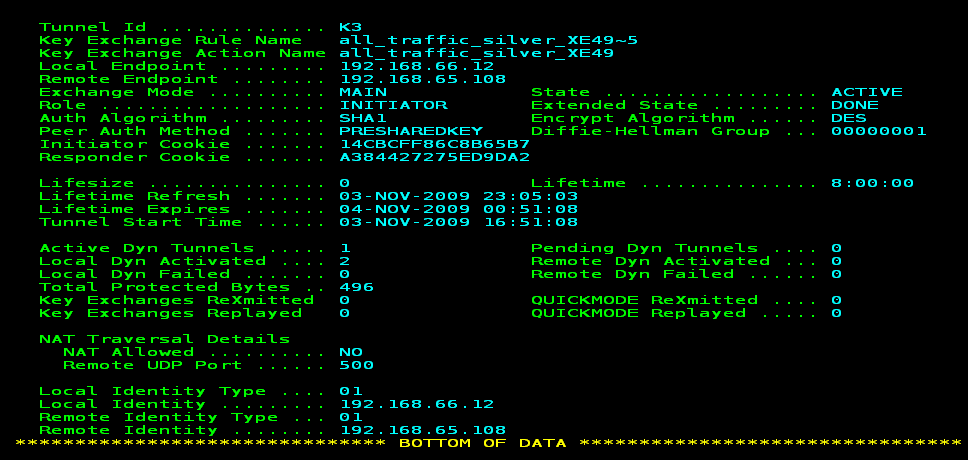Select the Tunnel Id value K3

click(350, 27)
